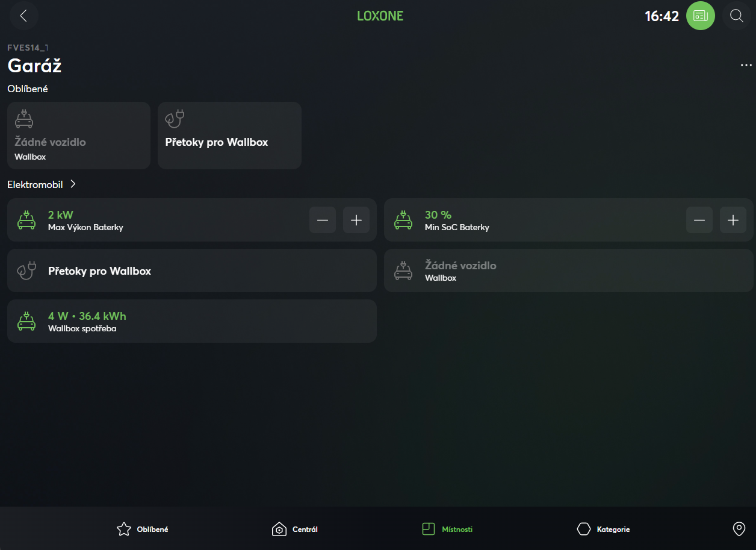This screenshot has width=756, height=550.
Task: Open the three-dot more options menu
Action: pyautogui.click(x=746, y=65)
